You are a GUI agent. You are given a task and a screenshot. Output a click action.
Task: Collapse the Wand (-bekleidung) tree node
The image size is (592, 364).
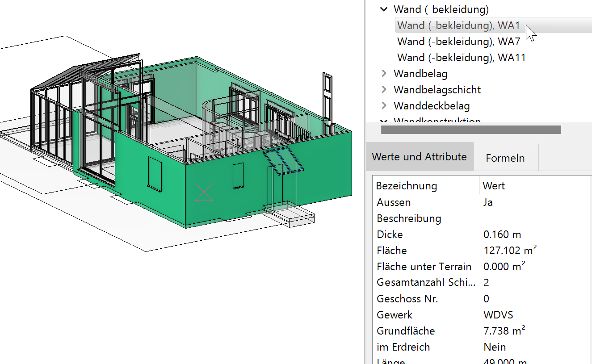point(384,9)
